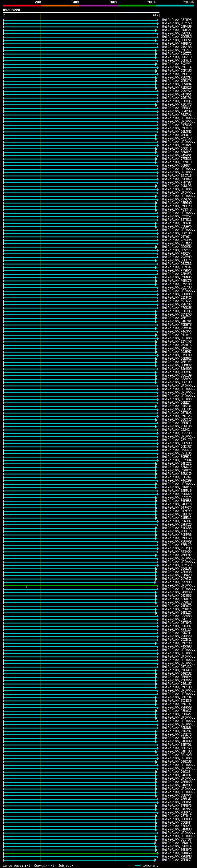This screenshot has height=868, width=197.
Task: Select the UniRef100_P87158 hit label
Action: (x=177, y=23)
